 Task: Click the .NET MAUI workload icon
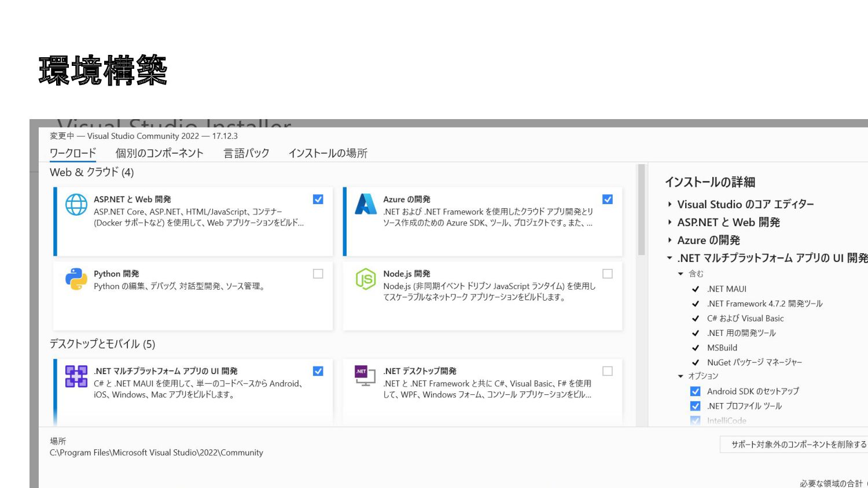coord(76,376)
